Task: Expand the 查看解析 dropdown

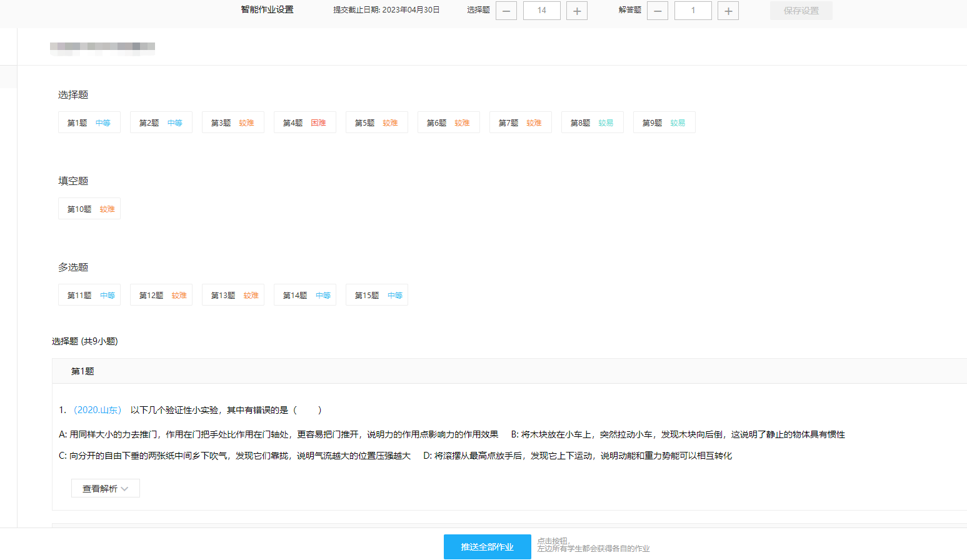Action: (x=105, y=488)
